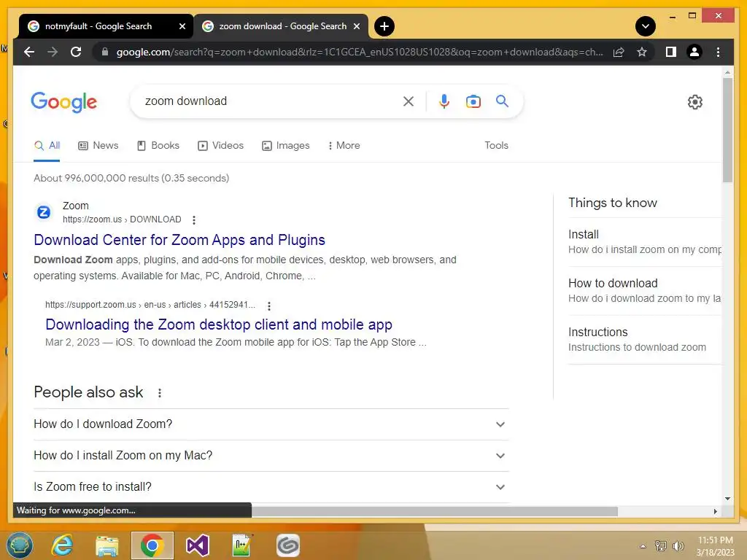
Task: Search by image with the camera icon
Action: pos(473,101)
